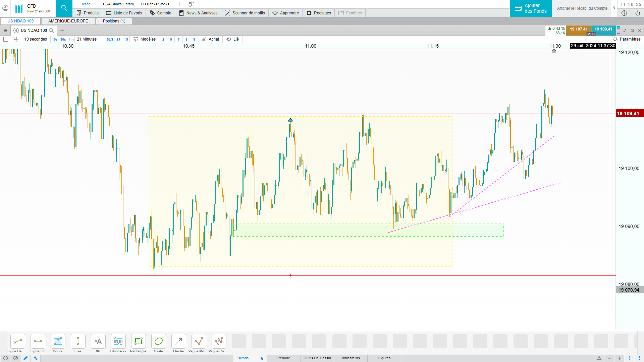Click the 19 109,41 buy price box
The height and width of the screenshot is (362, 644).
[603, 29]
